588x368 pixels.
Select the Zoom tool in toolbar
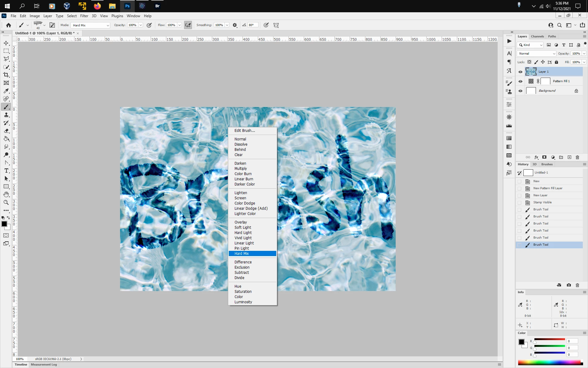[x=6, y=202]
